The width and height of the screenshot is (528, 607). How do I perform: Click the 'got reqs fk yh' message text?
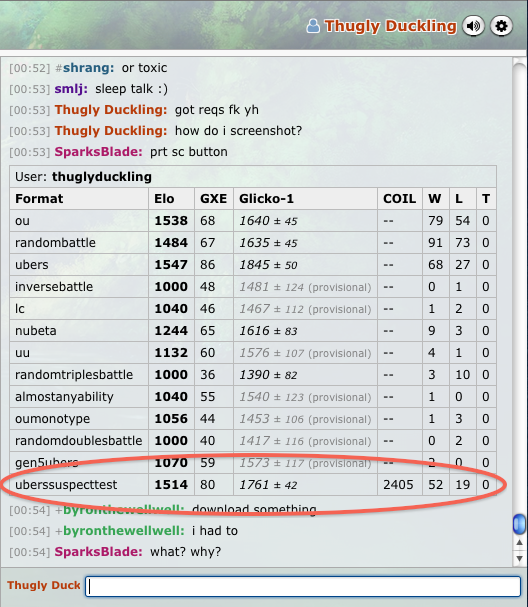tap(217, 110)
